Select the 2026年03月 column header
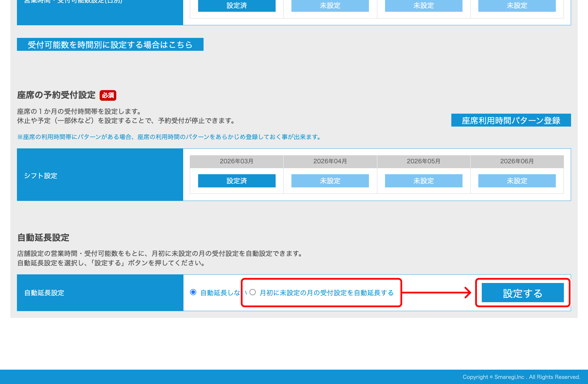The width and height of the screenshot is (588, 384). tap(237, 161)
